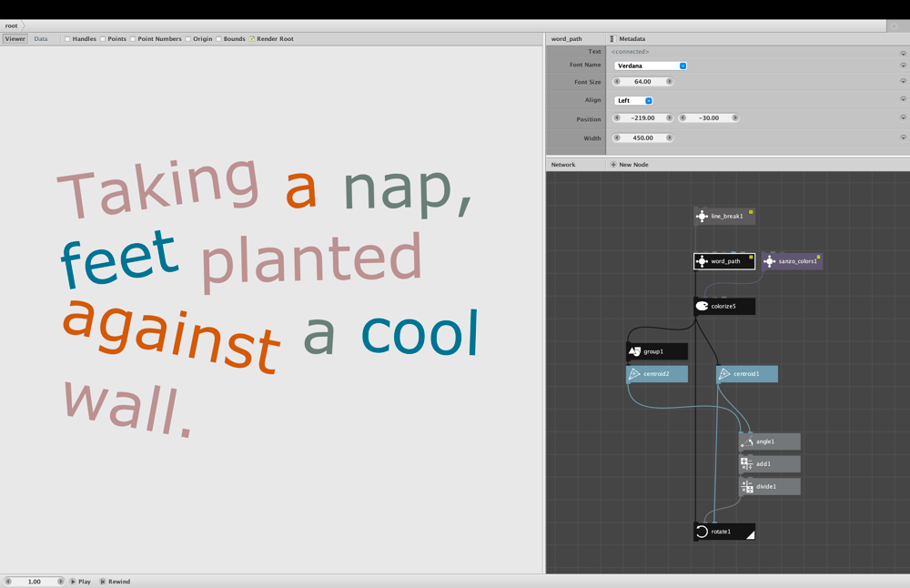
Task: Decrease the Width value arrow
Action: point(617,138)
